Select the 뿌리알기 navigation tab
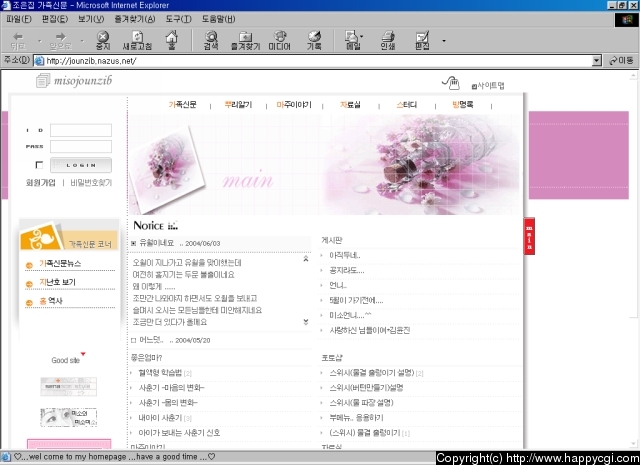The image size is (640, 465). click(x=238, y=105)
